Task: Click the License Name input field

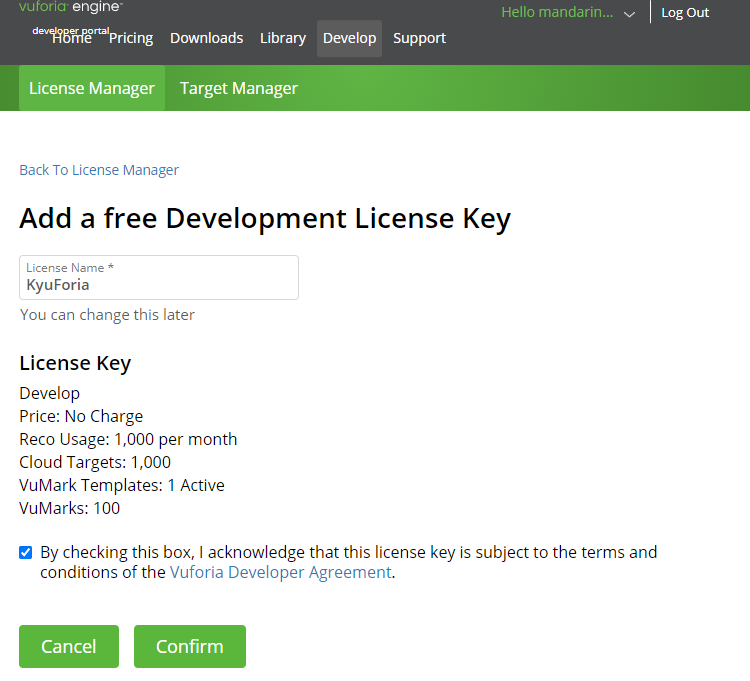Action: tap(159, 277)
